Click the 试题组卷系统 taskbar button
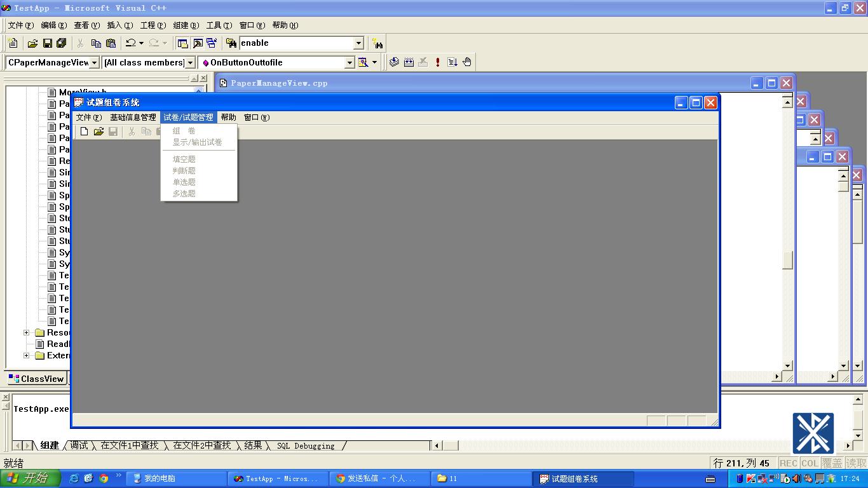This screenshot has height=488, width=868. tap(583, 478)
